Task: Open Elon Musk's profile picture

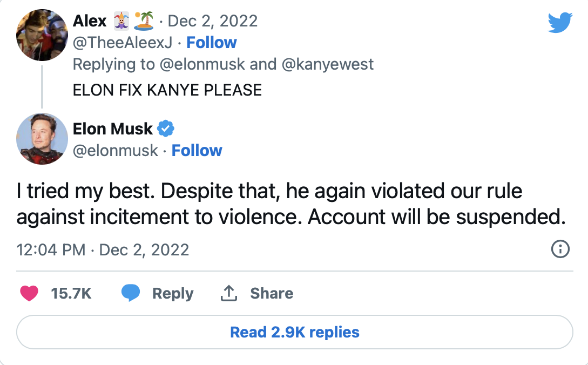Action: tap(42, 139)
